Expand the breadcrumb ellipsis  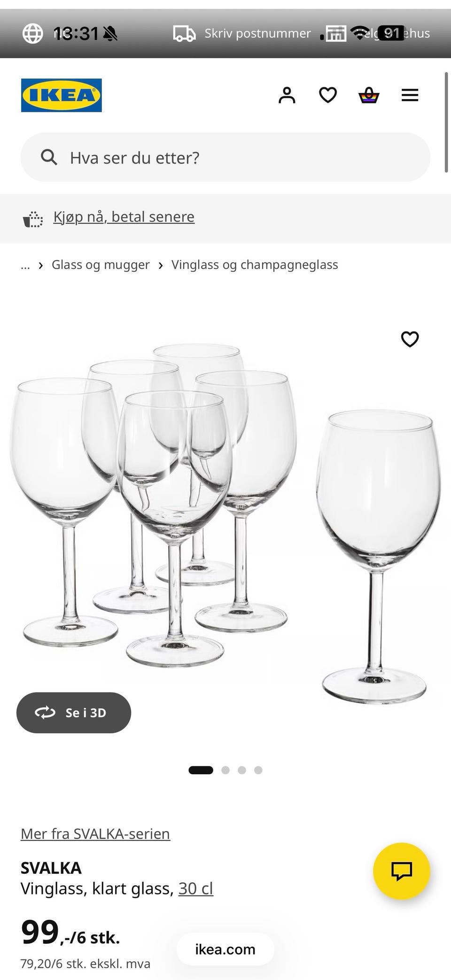[25, 265]
